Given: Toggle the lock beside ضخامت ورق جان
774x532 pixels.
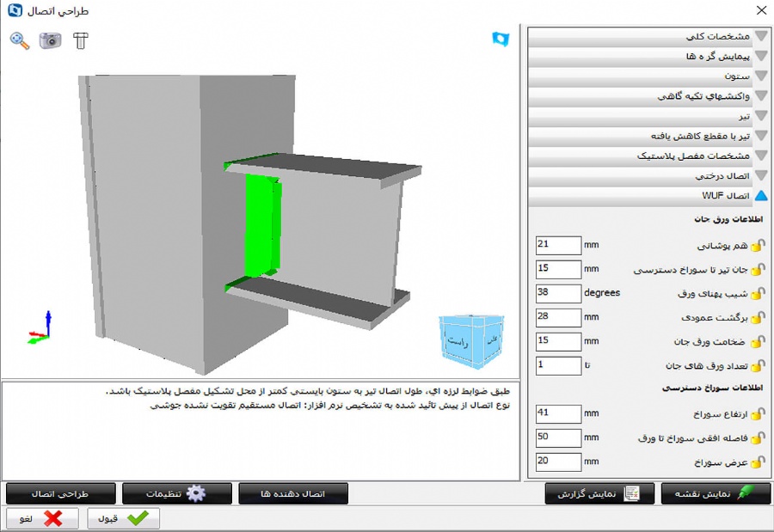Looking at the screenshot, I should tap(757, 342).
